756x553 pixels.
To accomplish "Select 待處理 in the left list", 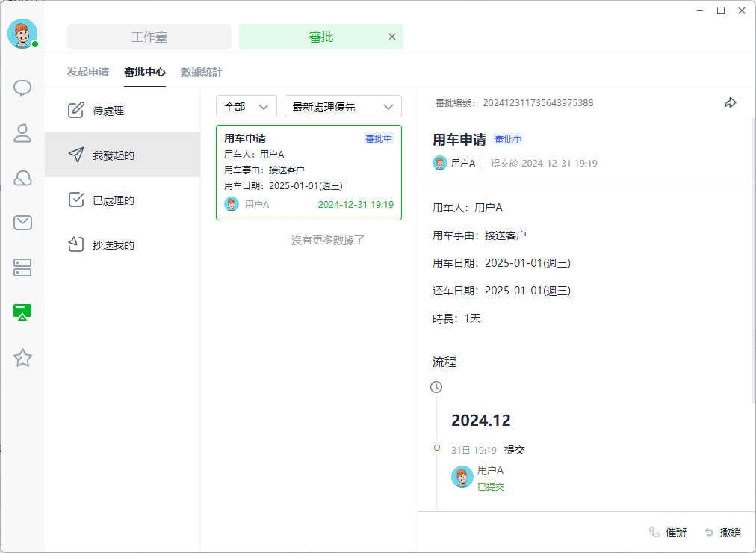I will click(x=123, y=111).
